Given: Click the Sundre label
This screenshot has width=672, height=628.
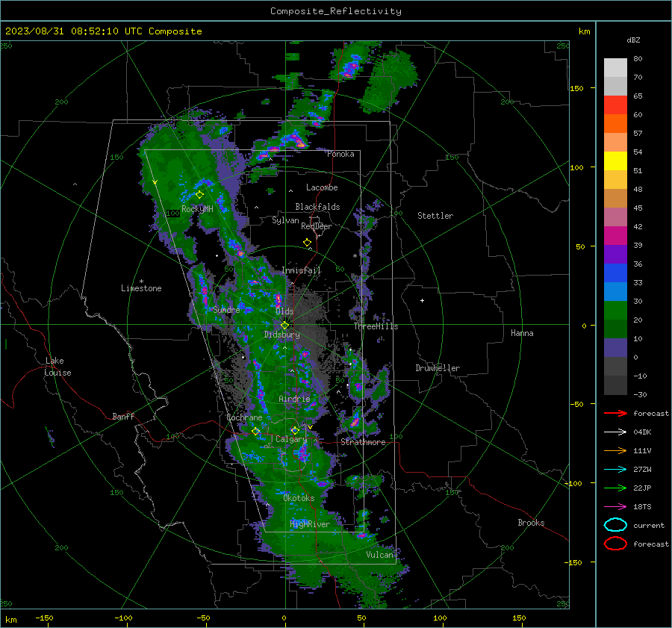Looking at the screenshot, I should tap(226, 310).
